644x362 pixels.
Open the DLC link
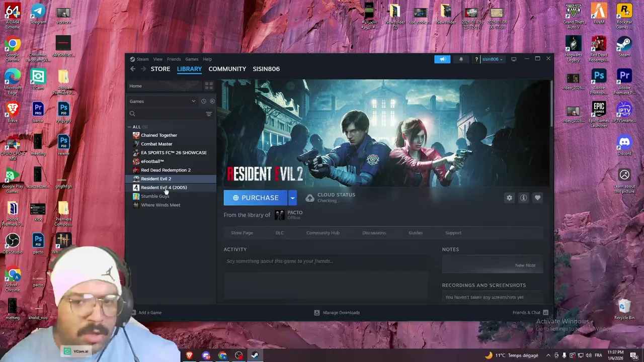pyautogui.click(x=280, y=233)
